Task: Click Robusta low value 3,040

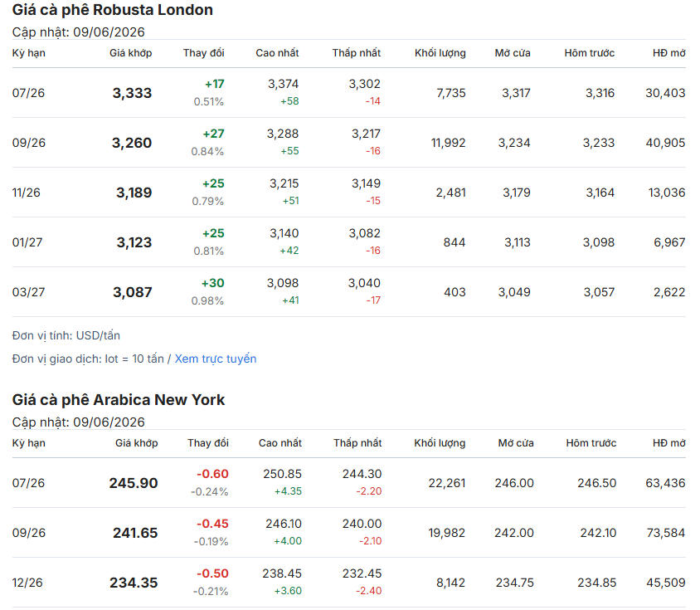Action: tap(364, 283)
